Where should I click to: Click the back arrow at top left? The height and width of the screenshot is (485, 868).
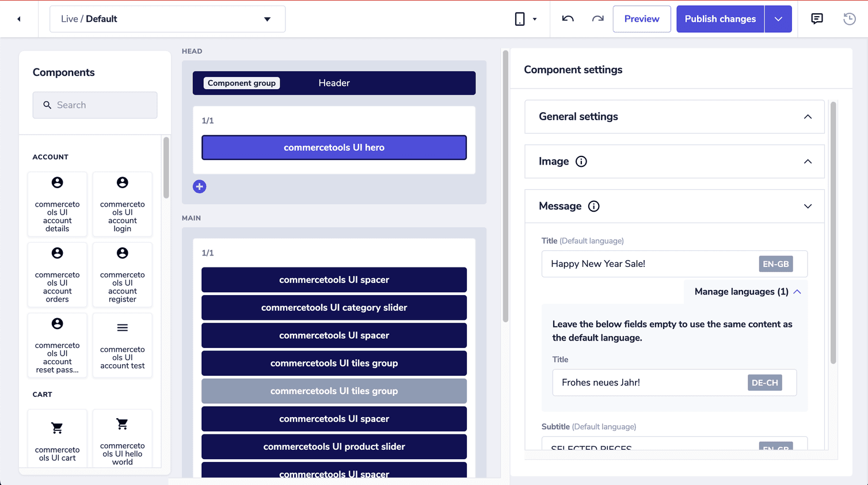(18, 18)
